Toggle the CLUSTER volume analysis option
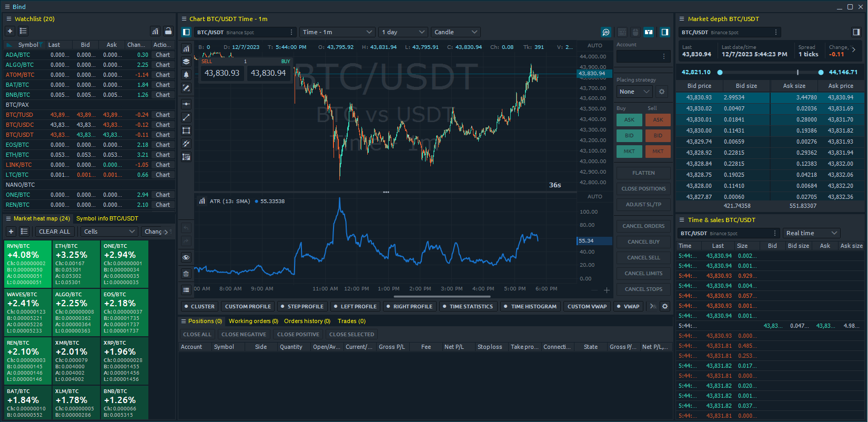 point(199,306)
